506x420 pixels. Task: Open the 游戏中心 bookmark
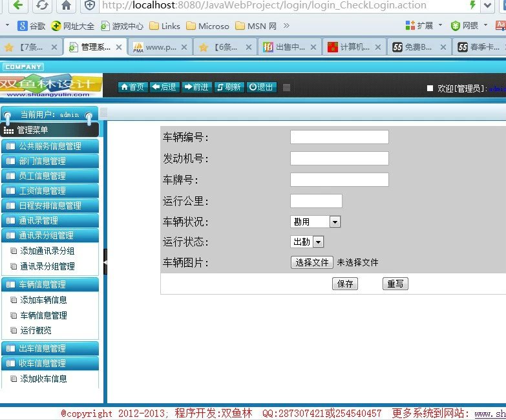click(122, 26)
